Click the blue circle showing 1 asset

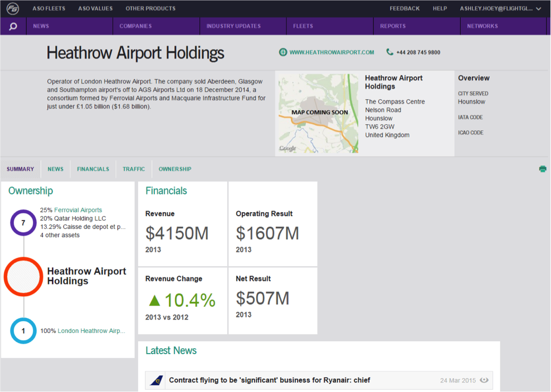click(x=23, y=331)
